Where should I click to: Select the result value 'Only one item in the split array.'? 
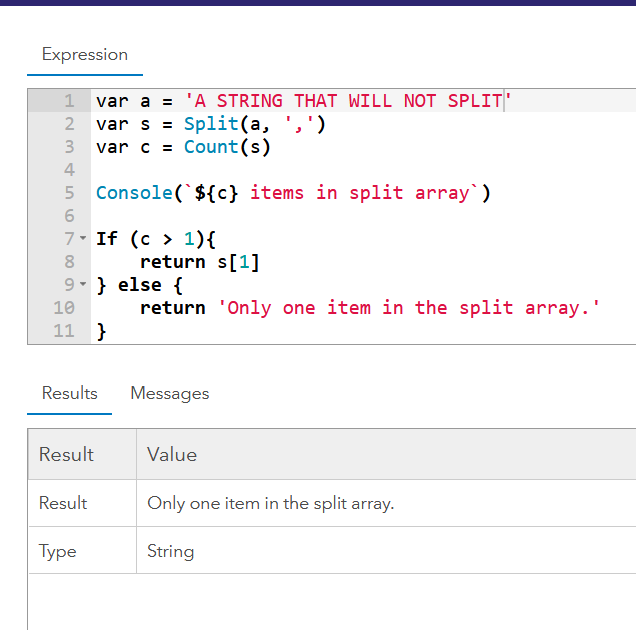click(x=271, y=504)
